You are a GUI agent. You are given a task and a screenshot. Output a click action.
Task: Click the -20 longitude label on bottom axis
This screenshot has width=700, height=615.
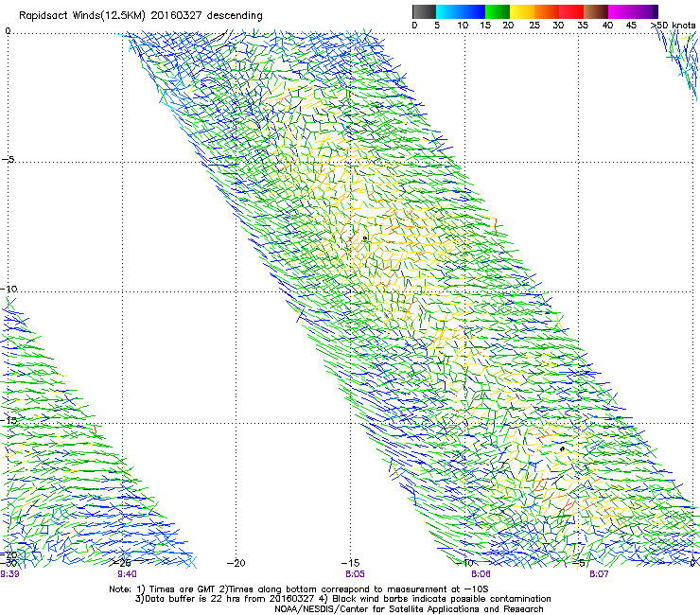pyautogui.click(x=236, y=563)
